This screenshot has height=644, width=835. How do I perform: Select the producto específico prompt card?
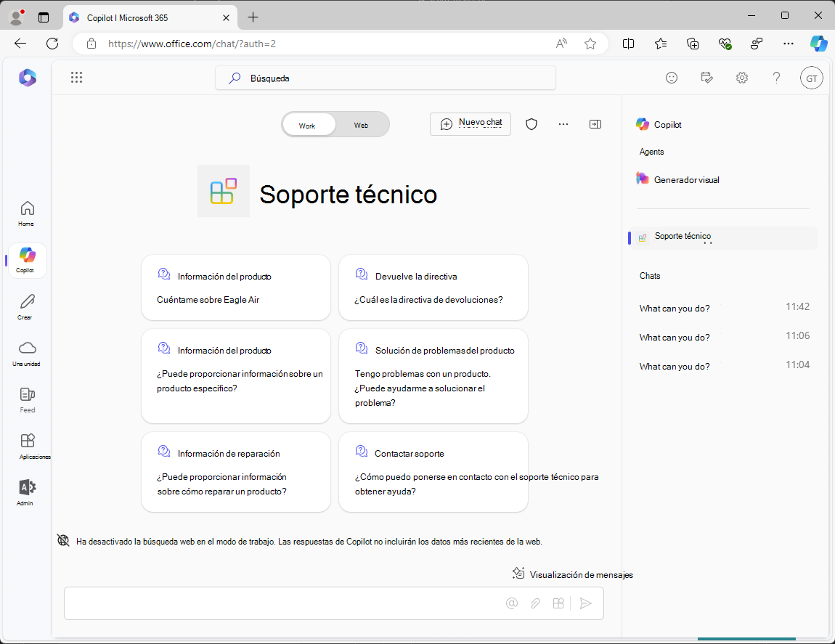point(236,376)
